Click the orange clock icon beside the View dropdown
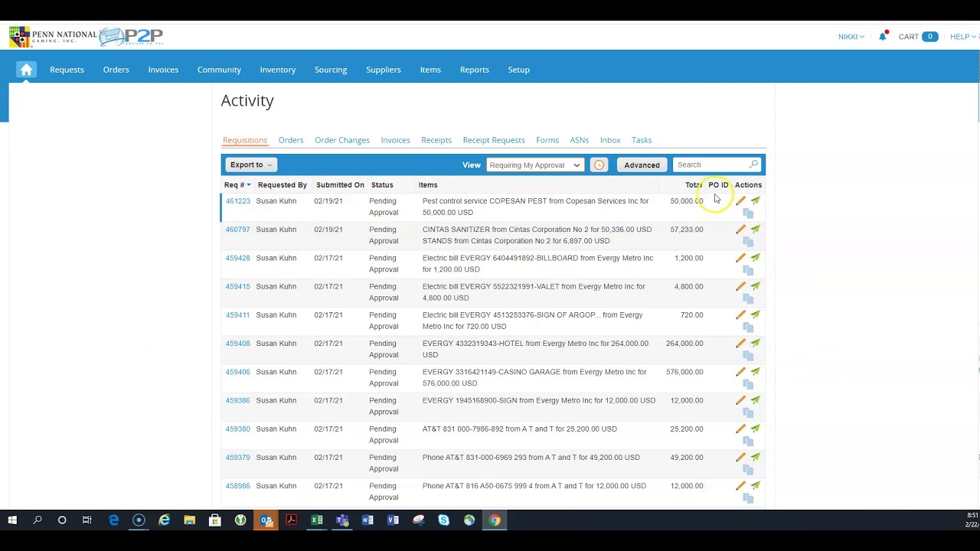Viewport: 980px width, 551px height. (599, 165)
